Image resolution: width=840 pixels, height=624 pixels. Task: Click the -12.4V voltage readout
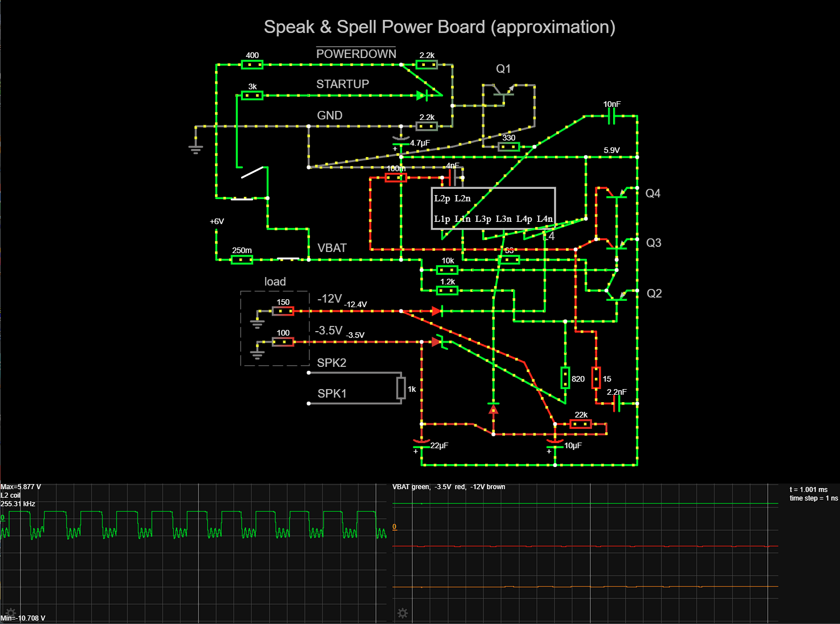[355, 304]
